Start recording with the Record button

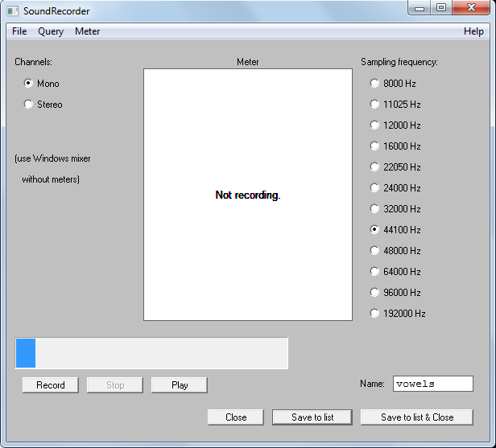[x=51, y=385]
